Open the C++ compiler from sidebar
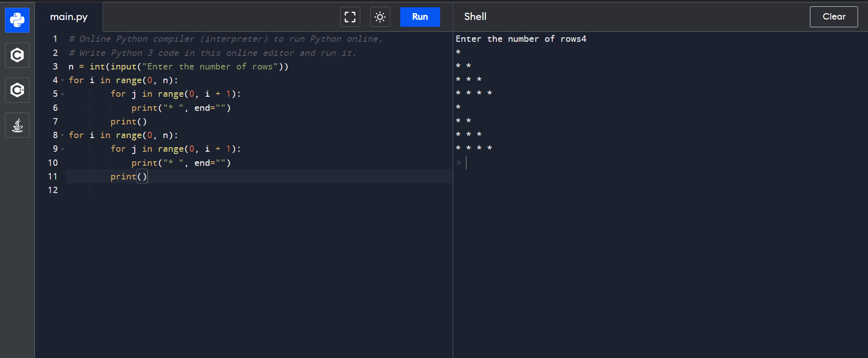868x358 pixels. click(x=17, y=90)
